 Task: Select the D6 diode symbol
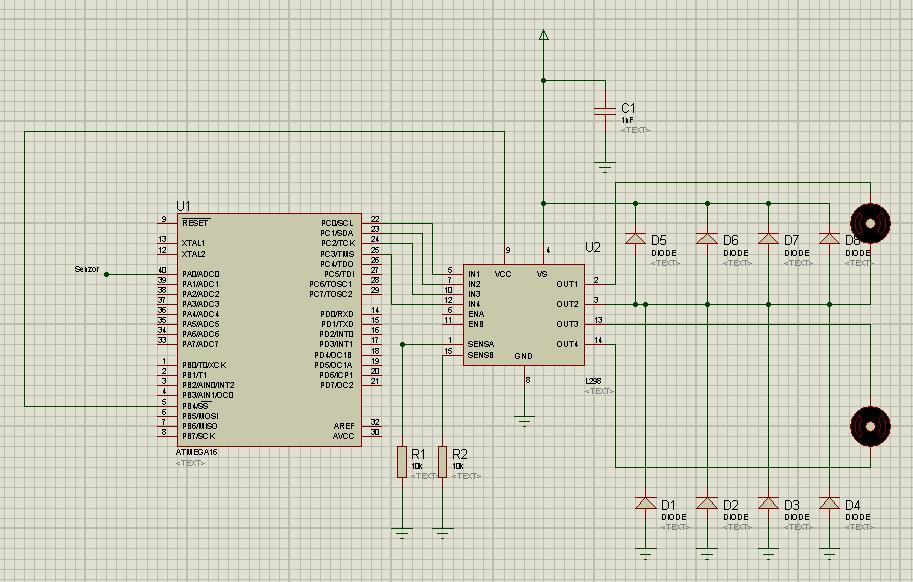point(707,238)
